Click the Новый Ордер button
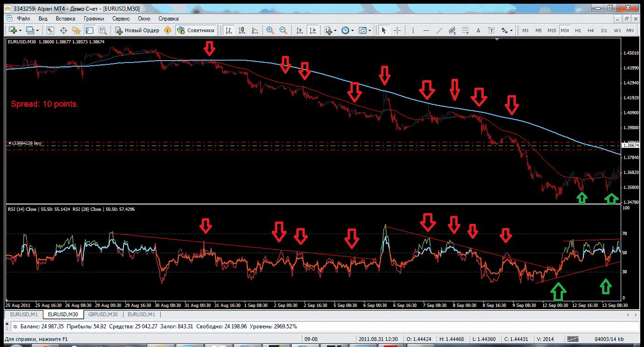This screenshot has width=644, height=347. coord(137,30)
